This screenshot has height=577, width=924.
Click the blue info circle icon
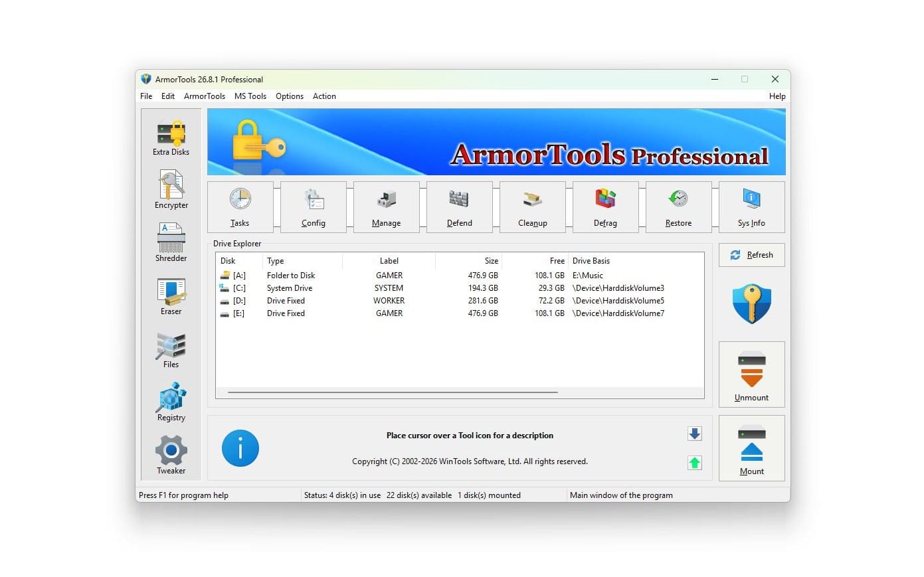[240, 448]
